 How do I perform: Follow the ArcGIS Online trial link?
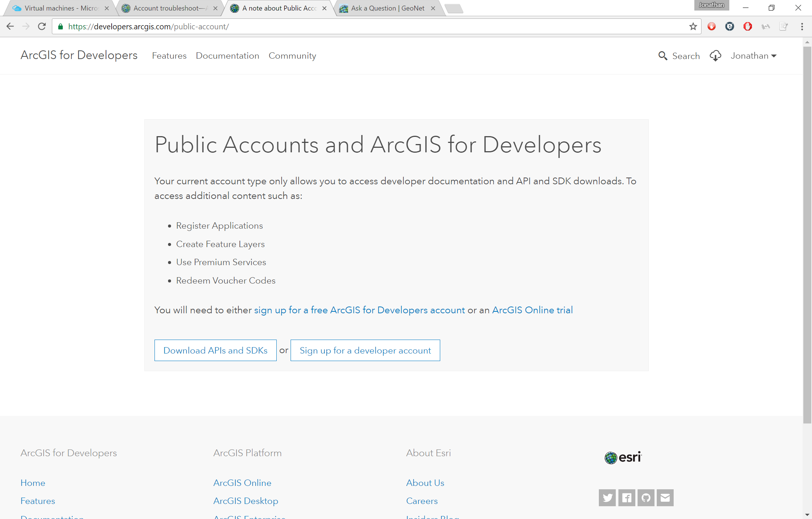pyautogui.click(x=532, y=310)
